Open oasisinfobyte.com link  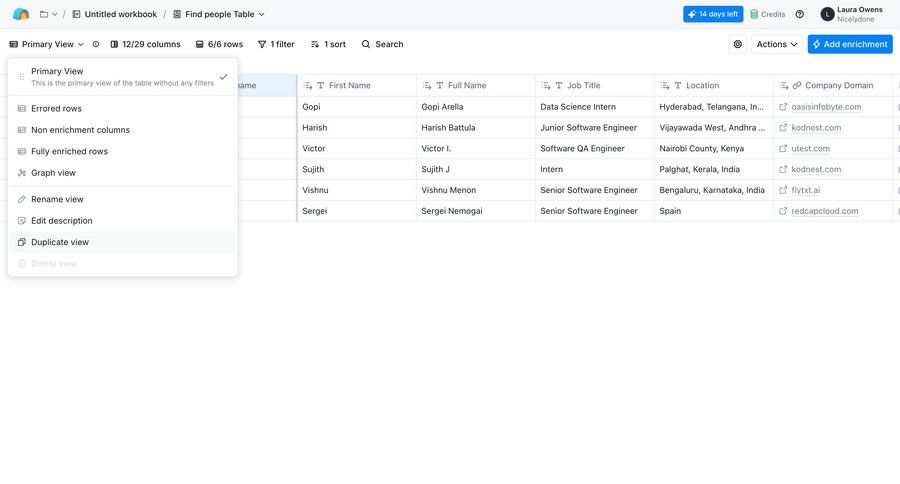coord(826,107)
